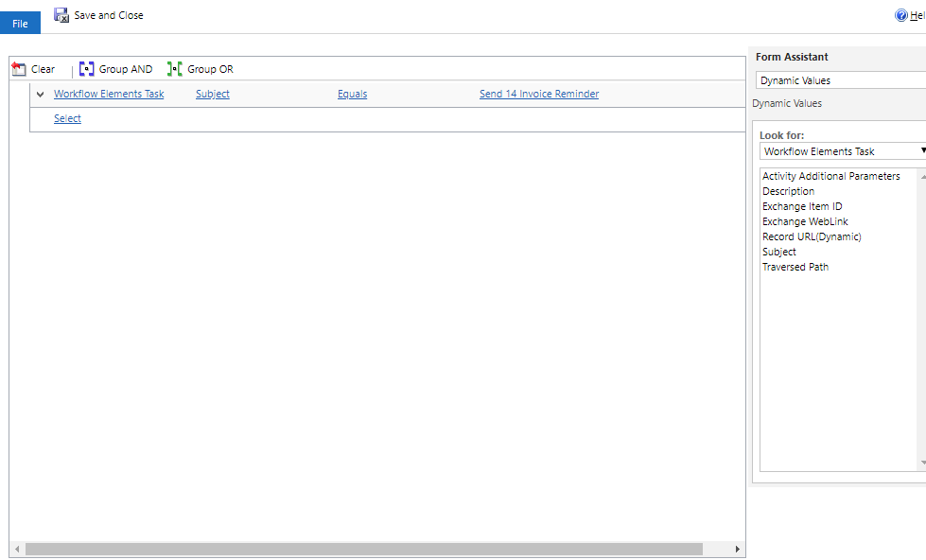Select Traversed Path in the field list
926x560 pixels.
pos(795,267)
